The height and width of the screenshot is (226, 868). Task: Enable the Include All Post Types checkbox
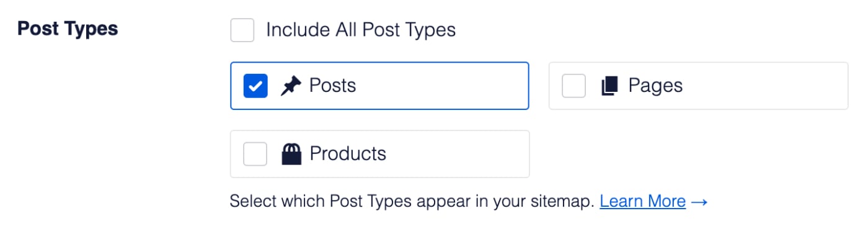coord(242,30)
